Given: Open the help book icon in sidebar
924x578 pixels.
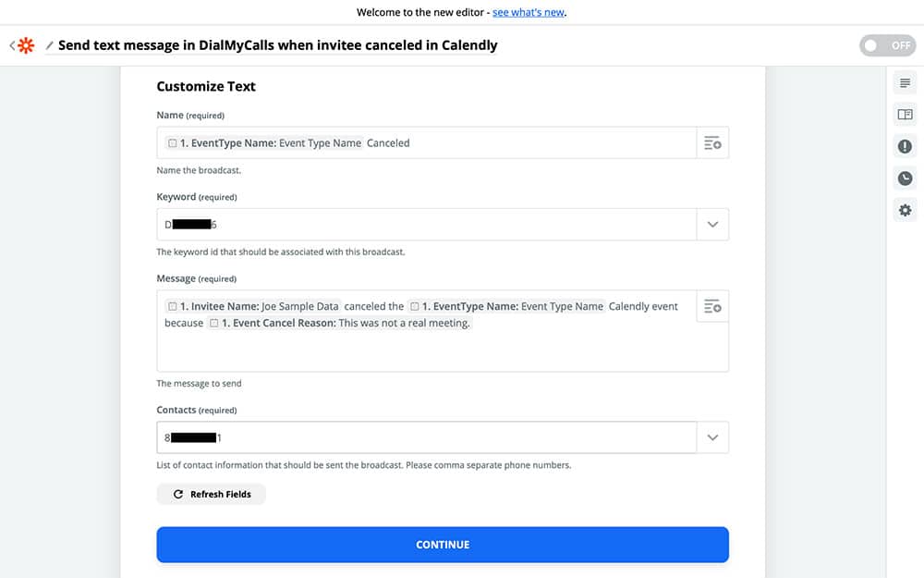Looking at the screenshot, I should 905,115.
